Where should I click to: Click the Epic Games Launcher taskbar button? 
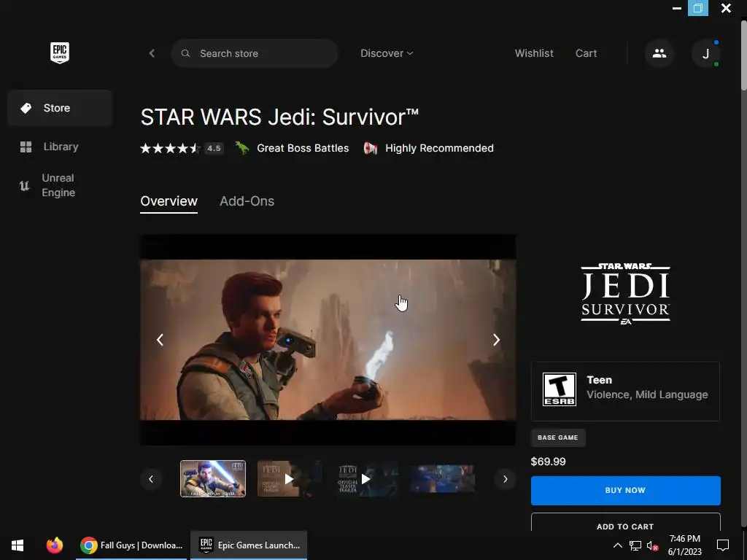point(249,545)
